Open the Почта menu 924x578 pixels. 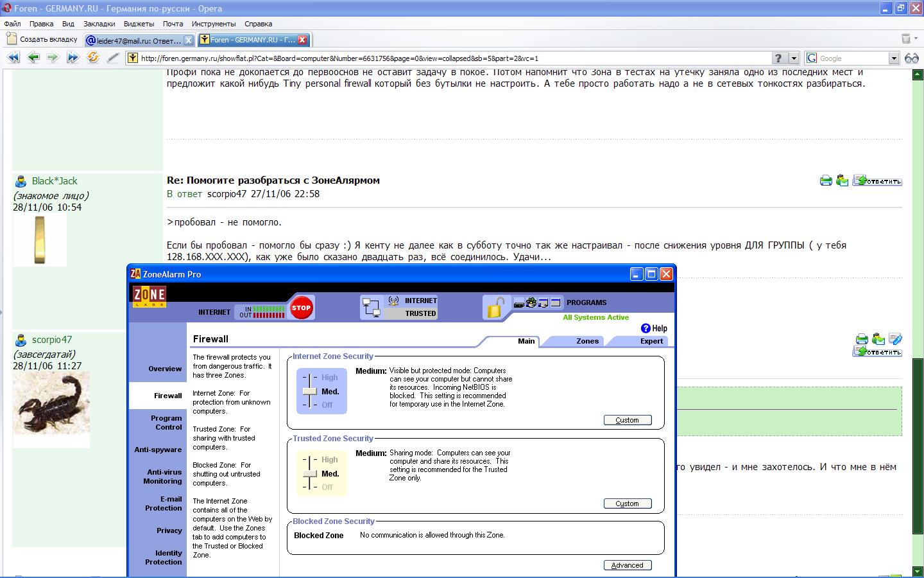(173, 24)
